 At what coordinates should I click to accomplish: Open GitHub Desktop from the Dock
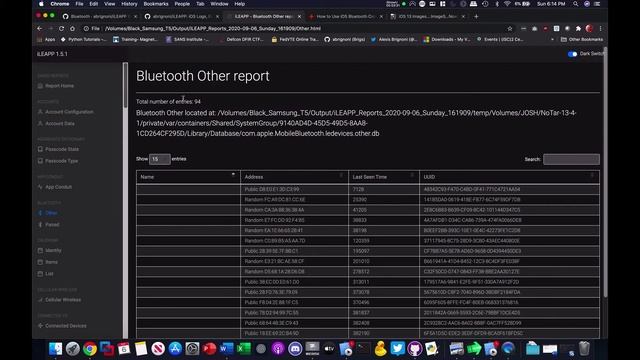(414, 349)
